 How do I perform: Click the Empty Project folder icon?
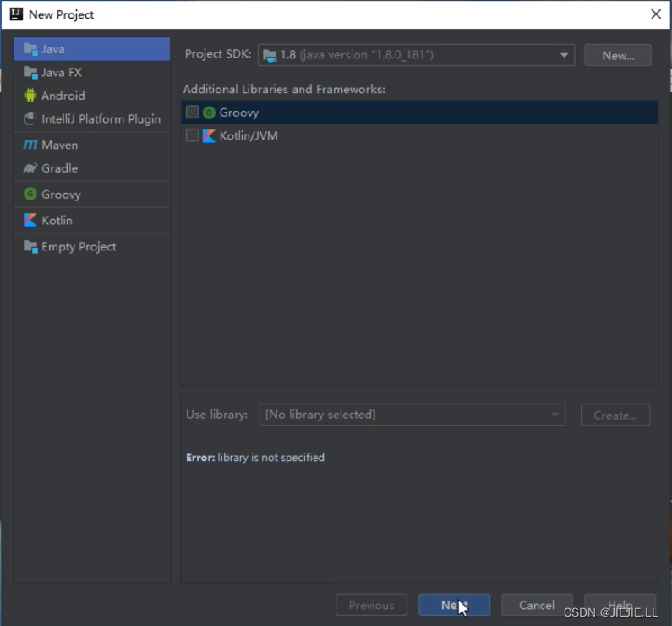click(x=30, y=246)
